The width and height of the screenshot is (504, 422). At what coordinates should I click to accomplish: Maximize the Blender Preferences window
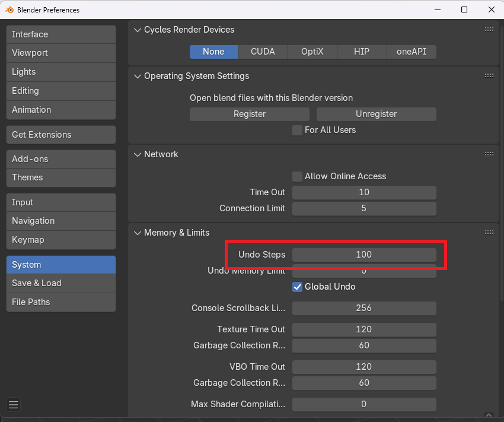point(464,9)
